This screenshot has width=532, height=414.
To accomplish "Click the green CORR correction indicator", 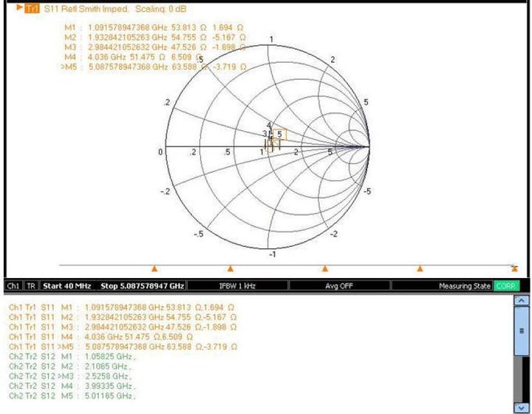I will 507,285.
